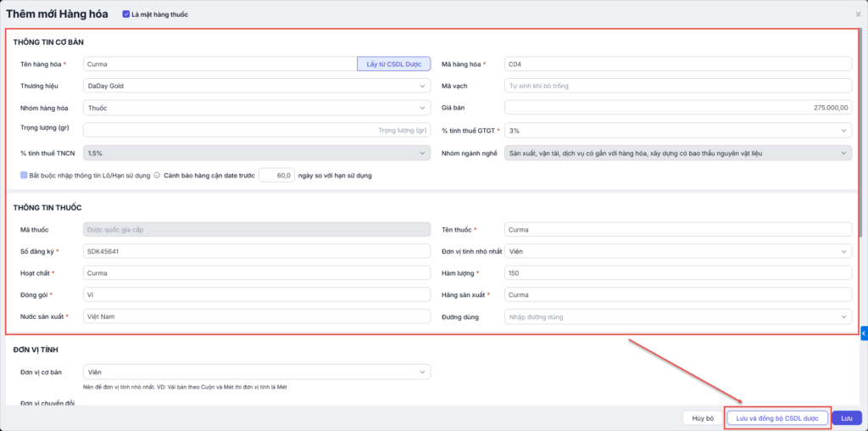Click the Hãng sản xuất field
This screenshot has width=868, height=431.
pos(678,294)
